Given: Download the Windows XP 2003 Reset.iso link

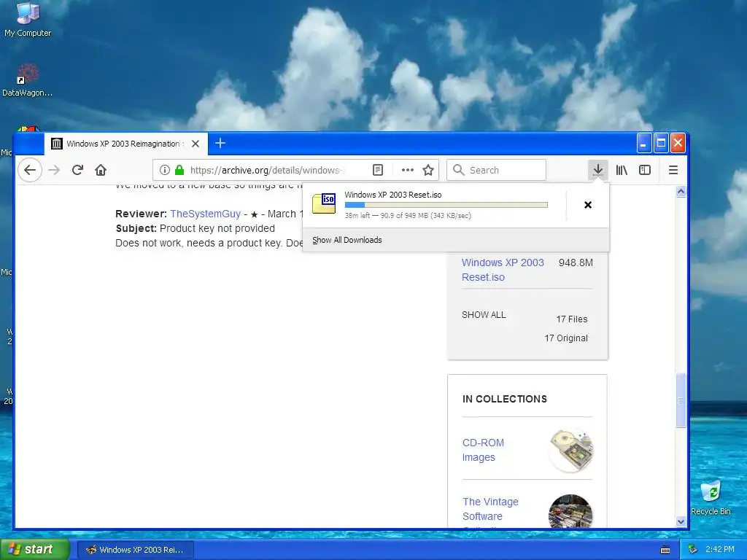Looking at the screenshot, I should [503, 270].
